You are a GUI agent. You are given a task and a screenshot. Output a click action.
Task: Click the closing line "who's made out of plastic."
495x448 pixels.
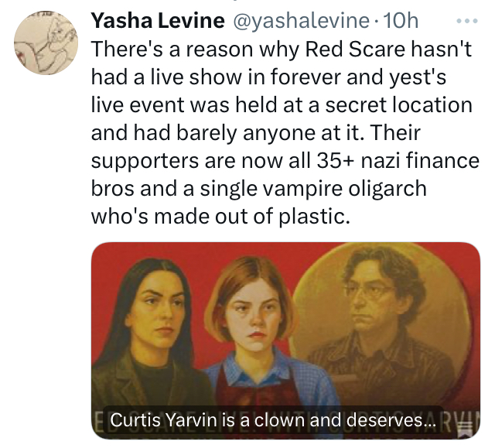220,217
